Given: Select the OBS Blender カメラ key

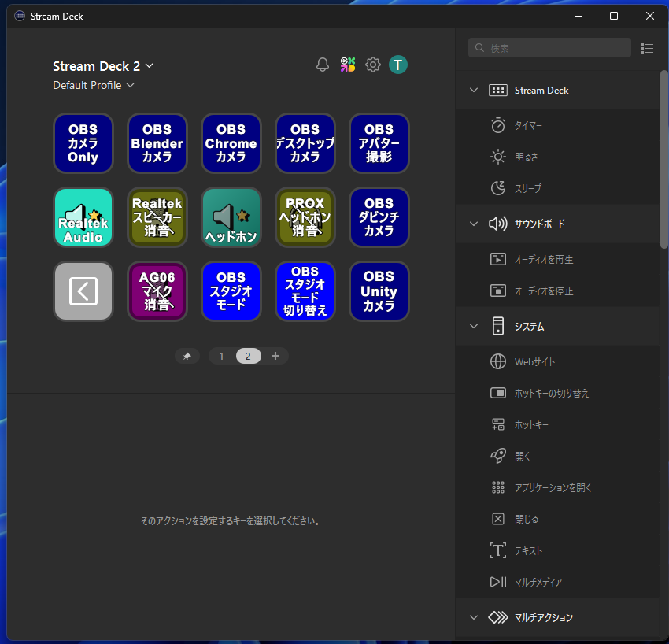Looking at the screenshot, I should 157,143.
